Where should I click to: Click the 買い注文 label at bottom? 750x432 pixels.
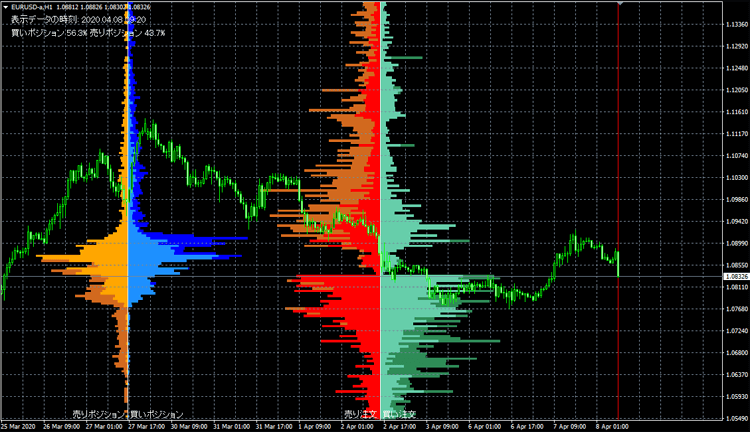(x=400, y=413)
